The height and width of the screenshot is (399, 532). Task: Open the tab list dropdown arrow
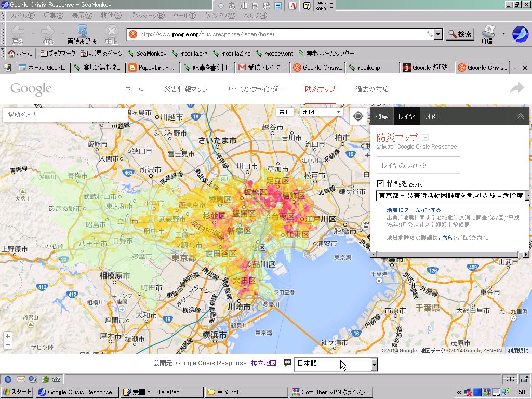point(515,68)
